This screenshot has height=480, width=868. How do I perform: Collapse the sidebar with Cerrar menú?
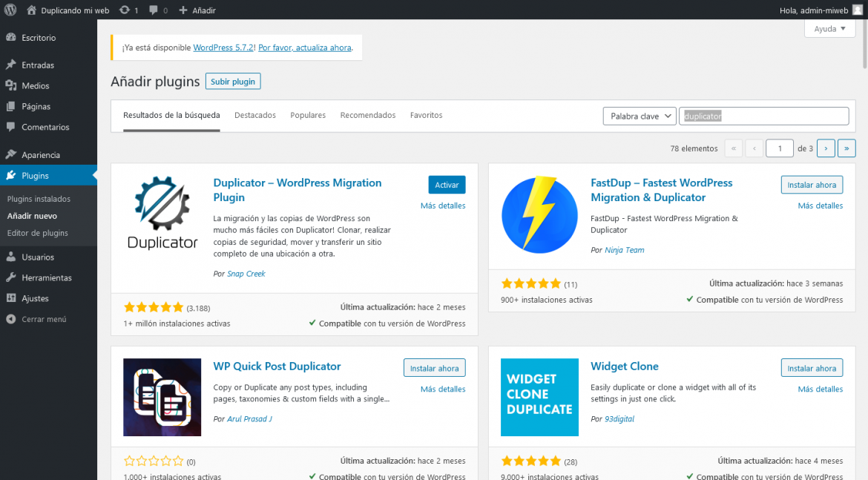coord(42,319)
